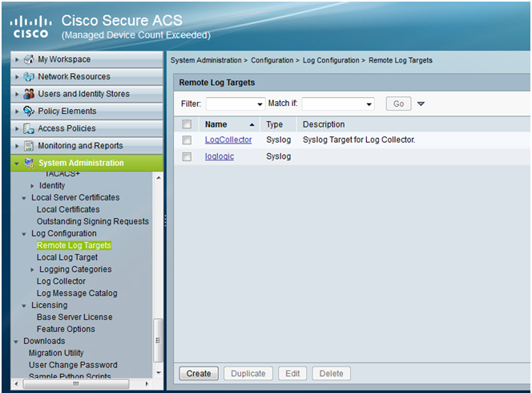Click Log Configuration in the breadcrumb
This screenshot has height=393, width=532.
point(331,60)
